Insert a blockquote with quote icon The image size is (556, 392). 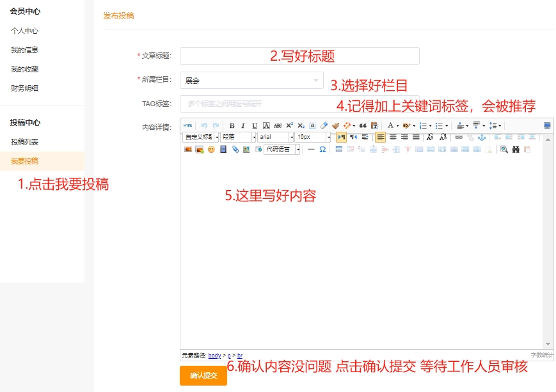click(x=363, y=125)
